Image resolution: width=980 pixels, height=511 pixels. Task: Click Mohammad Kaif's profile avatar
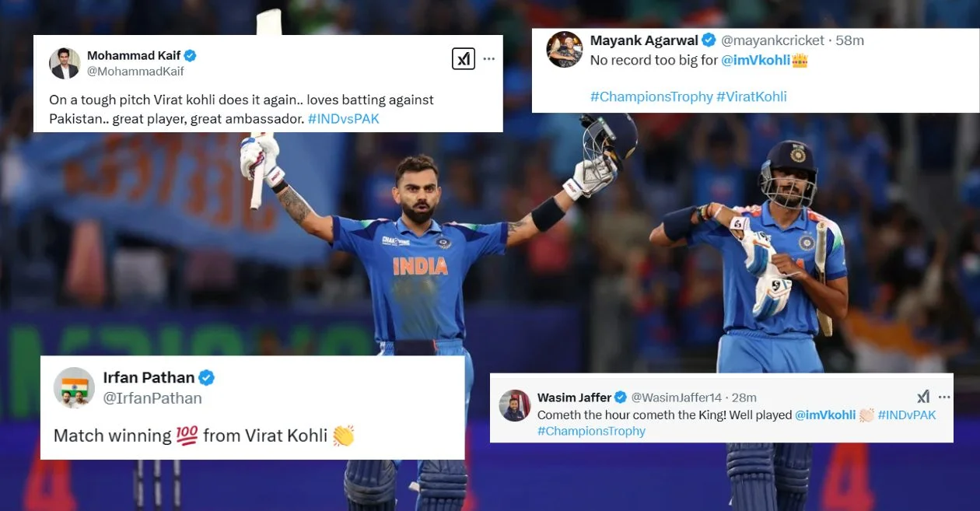click(x=65, y=64)
